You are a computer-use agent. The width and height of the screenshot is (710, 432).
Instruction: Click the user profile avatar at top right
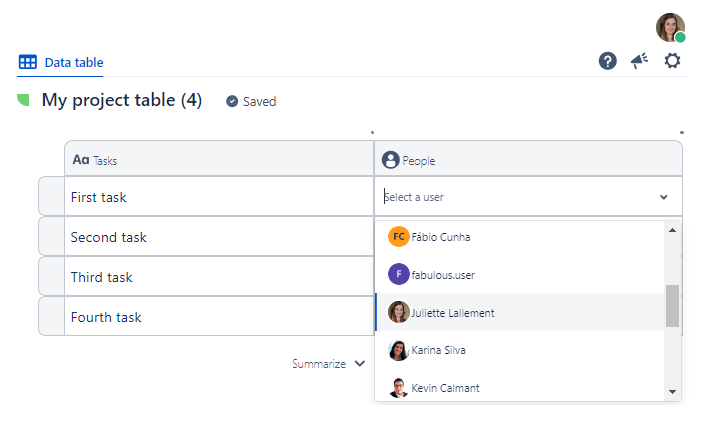670,27
